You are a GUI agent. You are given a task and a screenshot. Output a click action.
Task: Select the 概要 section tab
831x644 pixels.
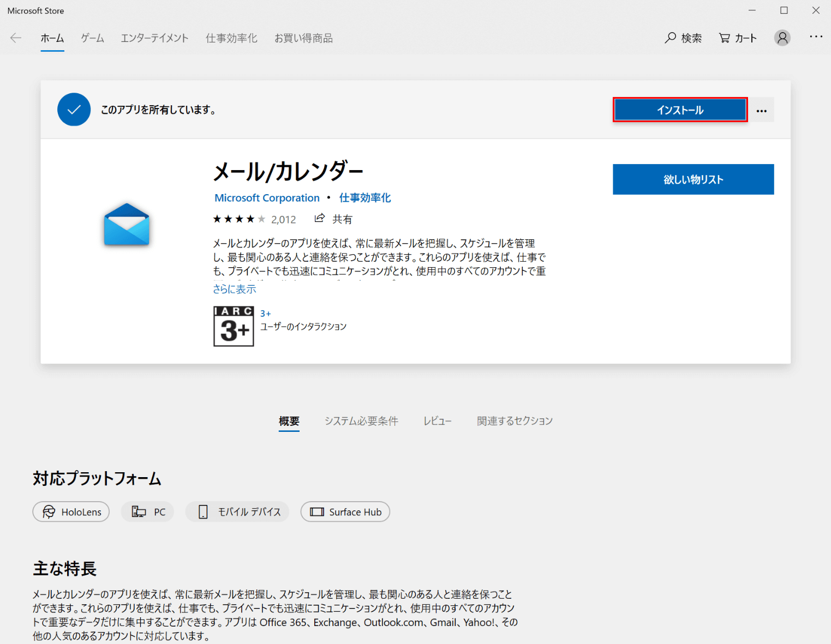(289, 421)
